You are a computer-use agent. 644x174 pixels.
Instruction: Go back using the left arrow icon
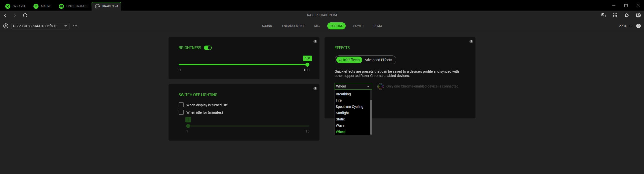coord(5,15)
